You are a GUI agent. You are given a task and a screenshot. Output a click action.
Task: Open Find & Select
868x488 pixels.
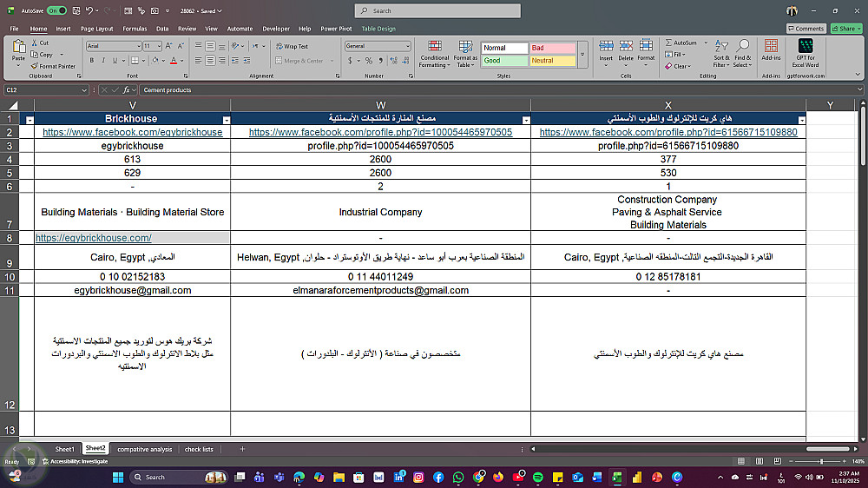point(742,54)
